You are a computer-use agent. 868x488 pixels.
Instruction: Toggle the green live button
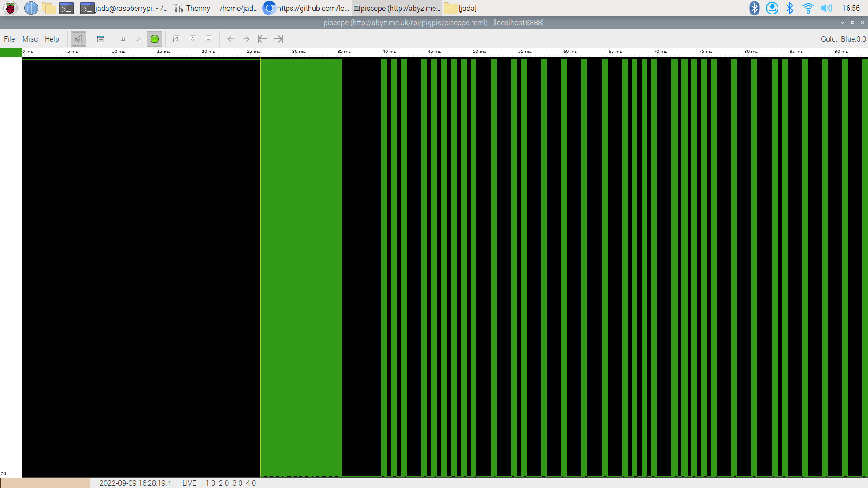point(155,39)
